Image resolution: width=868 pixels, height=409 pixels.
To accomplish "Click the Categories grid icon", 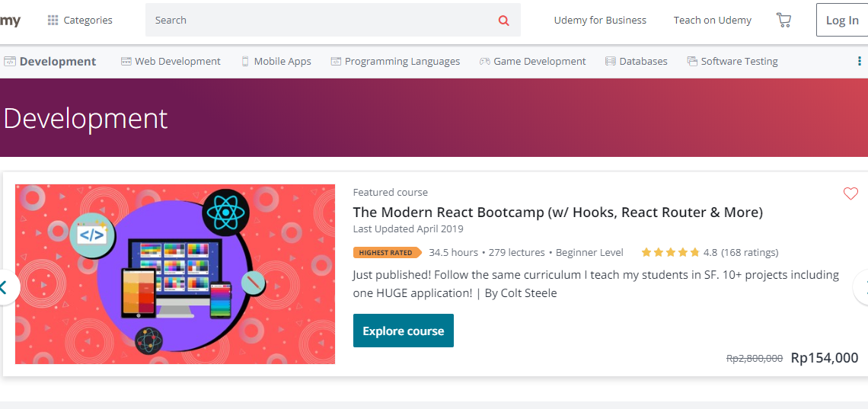I will pos(53,21).
